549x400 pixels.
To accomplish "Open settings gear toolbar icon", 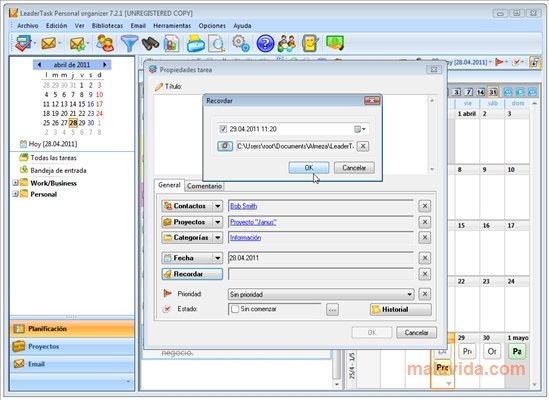I will 241,43.
